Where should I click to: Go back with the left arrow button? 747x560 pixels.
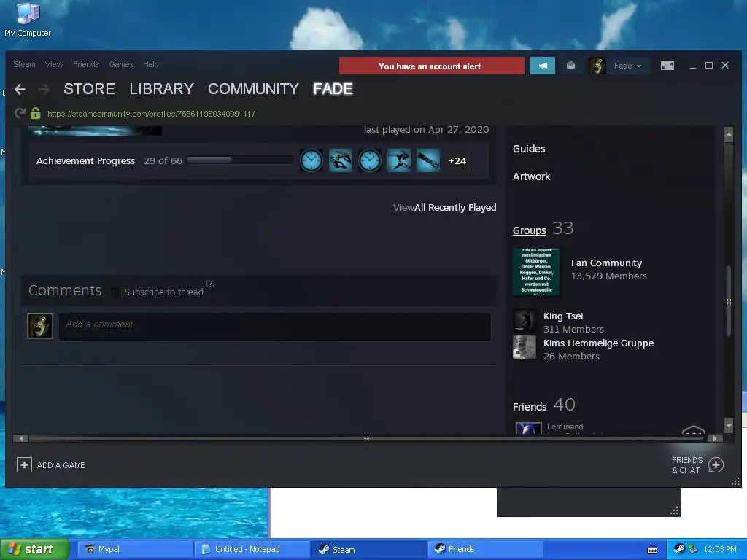[x=20, y=89]
